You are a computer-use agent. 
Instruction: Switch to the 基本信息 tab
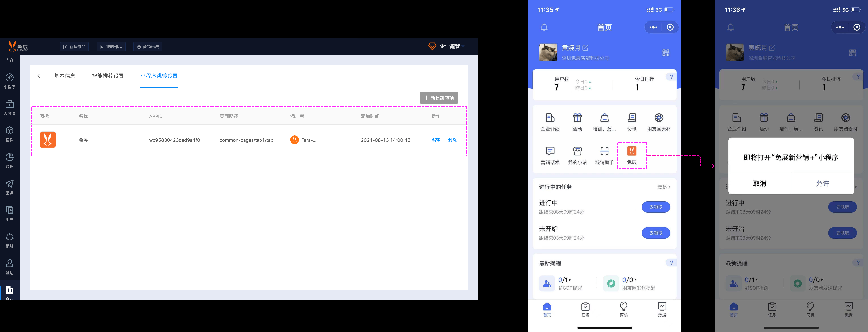coord(65,76)
